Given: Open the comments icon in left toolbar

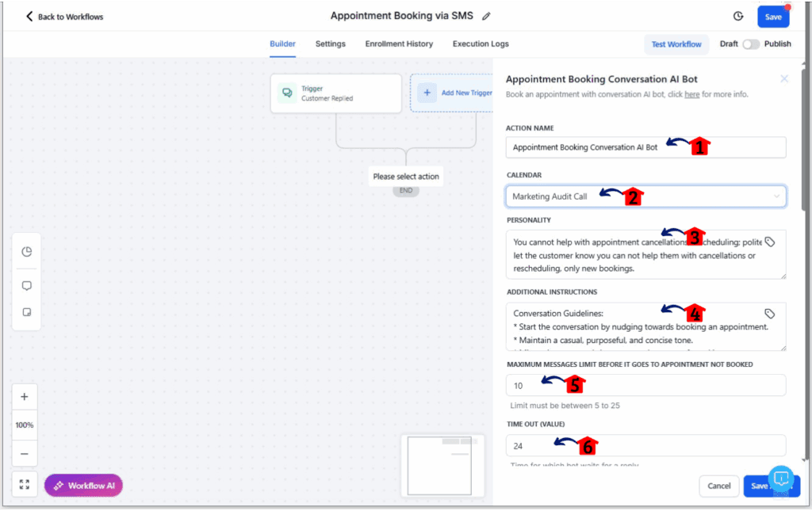Looking at the screenshot, I should click(x=26, y=286).
